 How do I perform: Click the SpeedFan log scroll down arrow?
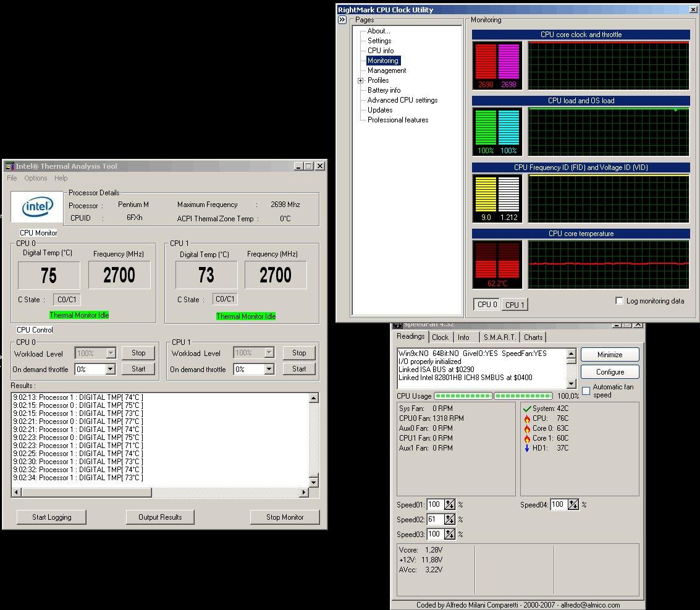point(571,384)
